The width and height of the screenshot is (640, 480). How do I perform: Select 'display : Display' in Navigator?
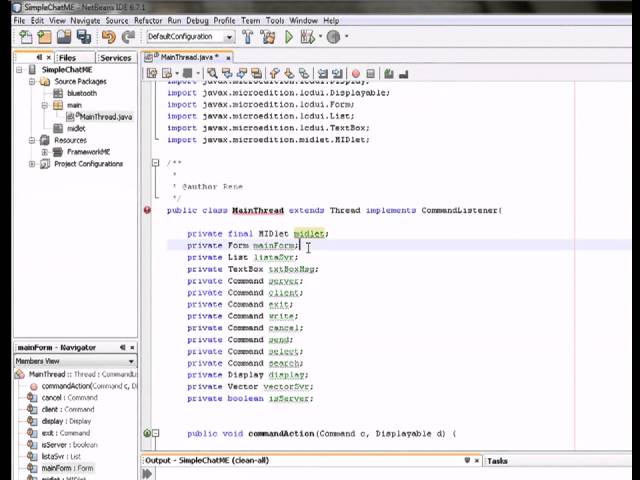coord(66,421)
